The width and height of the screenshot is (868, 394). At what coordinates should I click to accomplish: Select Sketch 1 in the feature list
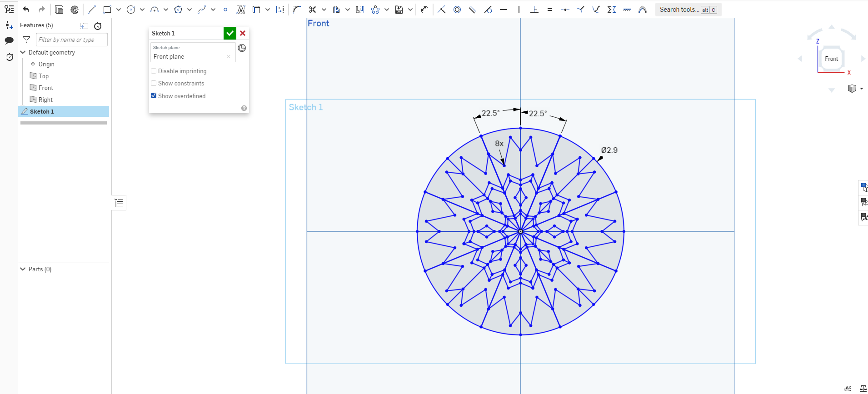(x=64, y=111)
